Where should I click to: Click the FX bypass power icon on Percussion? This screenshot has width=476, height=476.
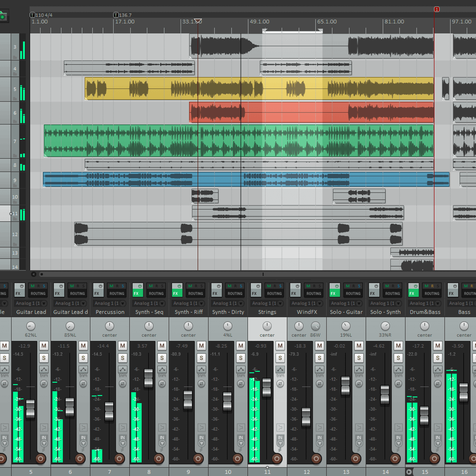pos(100,286)
